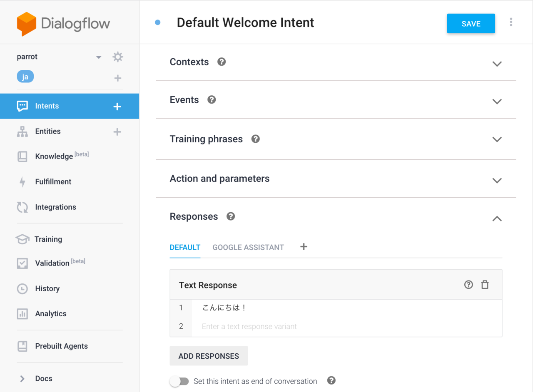This screenshot has height=392, width=533.
Task: Select the DEFAULT responses tab
Action: pyautogui.click(x=185, y=248)
